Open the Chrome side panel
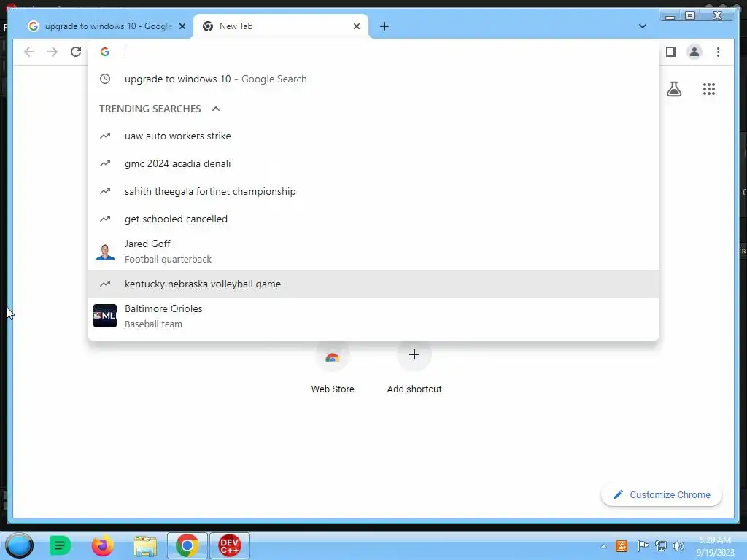The width and height of the screenshot is (747, 560). [x=671, y=52]
